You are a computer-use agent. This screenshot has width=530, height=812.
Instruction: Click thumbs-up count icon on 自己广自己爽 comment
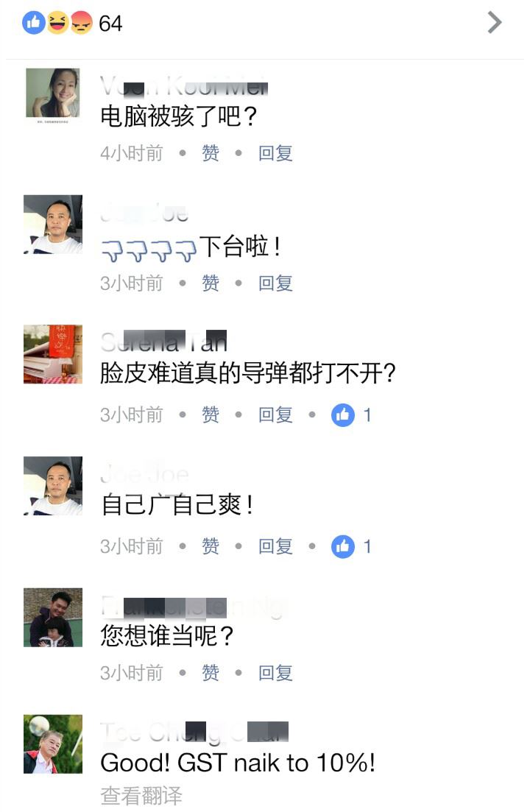(x=342, y=546)
